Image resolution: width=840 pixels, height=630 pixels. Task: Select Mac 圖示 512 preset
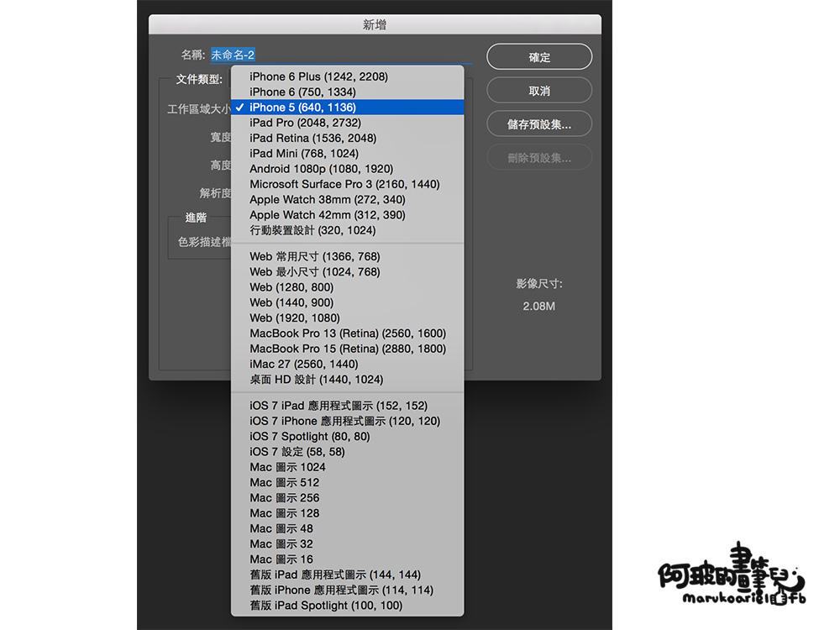(347, 483)
